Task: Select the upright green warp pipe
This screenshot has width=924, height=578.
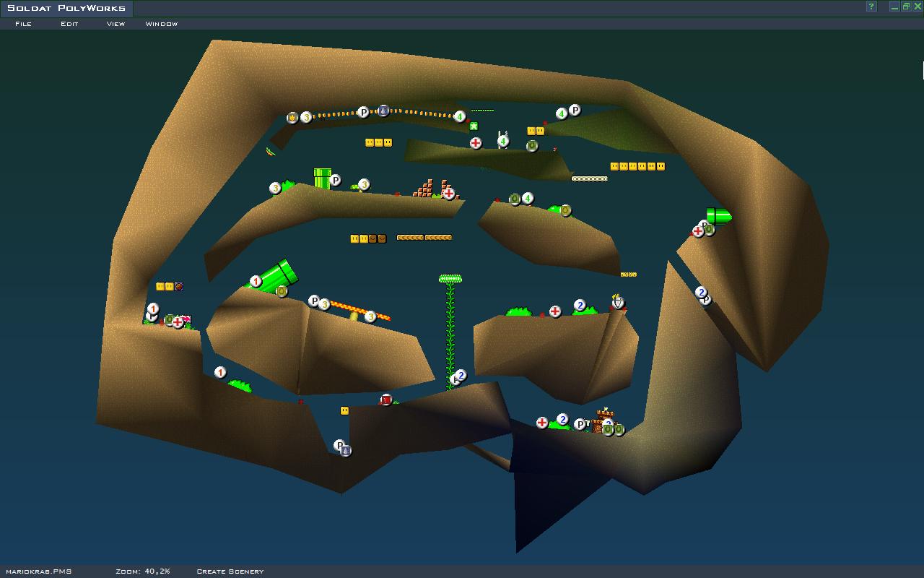Action: click(x=322, y=178)
